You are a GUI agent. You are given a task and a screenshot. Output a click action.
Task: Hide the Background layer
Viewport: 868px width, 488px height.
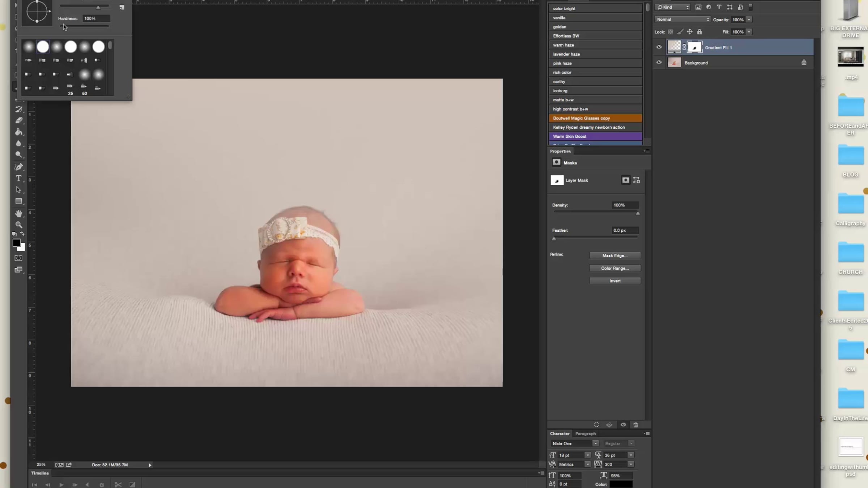[659, 63]
